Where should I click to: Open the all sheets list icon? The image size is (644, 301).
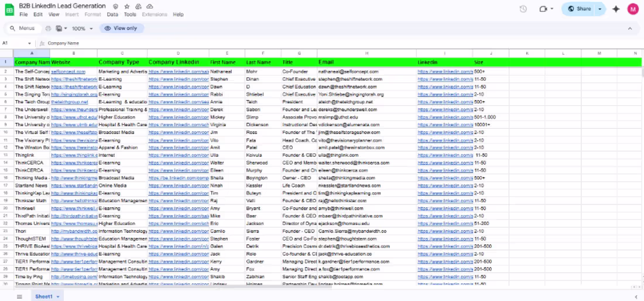pyautogui.click(x=19, y=296)
